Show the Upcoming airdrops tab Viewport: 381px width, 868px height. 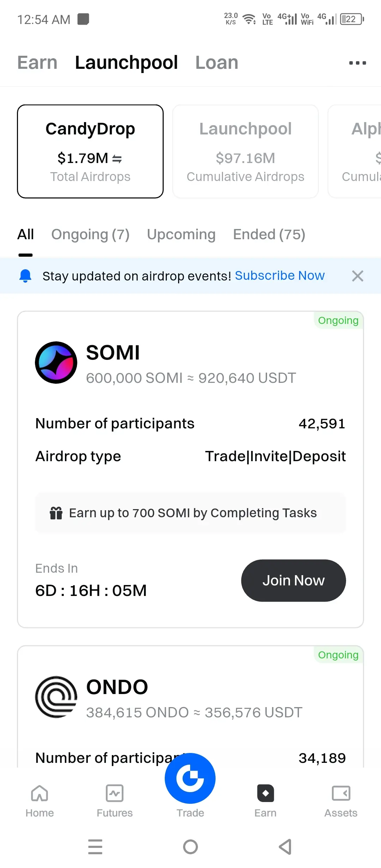click(181, 235)
